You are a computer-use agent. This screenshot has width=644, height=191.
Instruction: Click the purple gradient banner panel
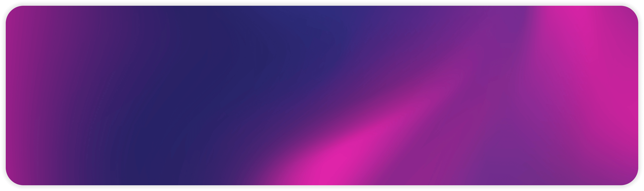(322, 95)
